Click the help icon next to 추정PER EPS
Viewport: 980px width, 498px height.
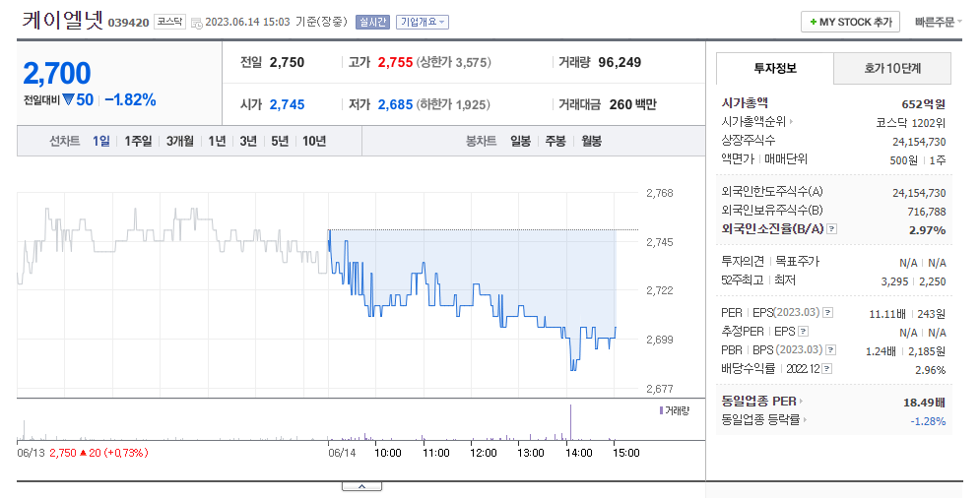pos(804,331)
